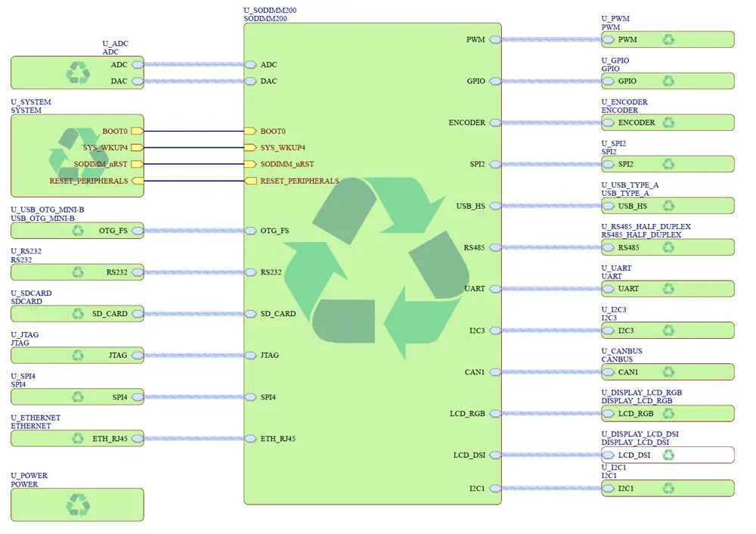
Task: Click the U_SODIMM200 designator label
Action: coord(269,10)
